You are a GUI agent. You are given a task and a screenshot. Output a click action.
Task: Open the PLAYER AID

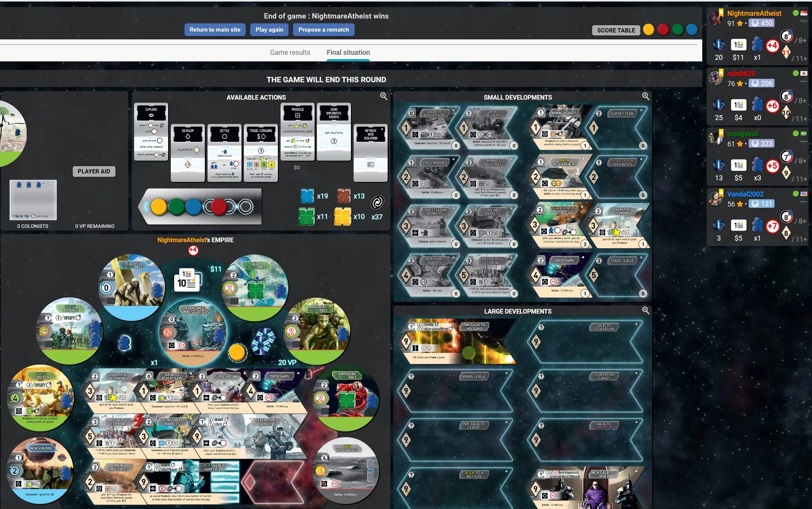(x=94, y=171)
